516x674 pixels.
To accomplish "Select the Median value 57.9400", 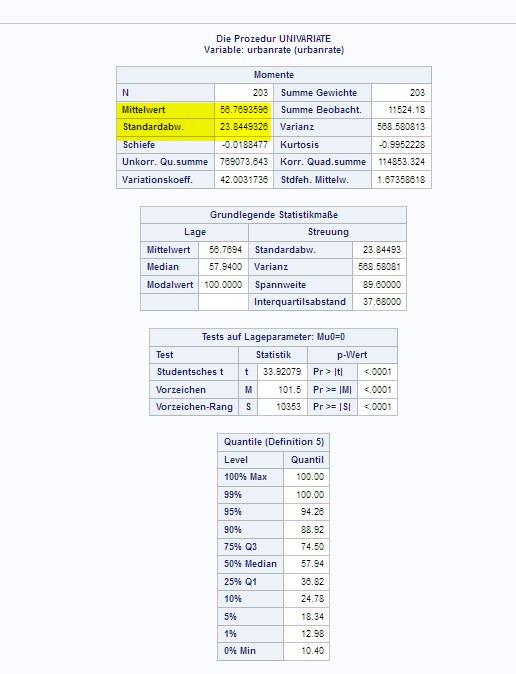I will point(225,267).
